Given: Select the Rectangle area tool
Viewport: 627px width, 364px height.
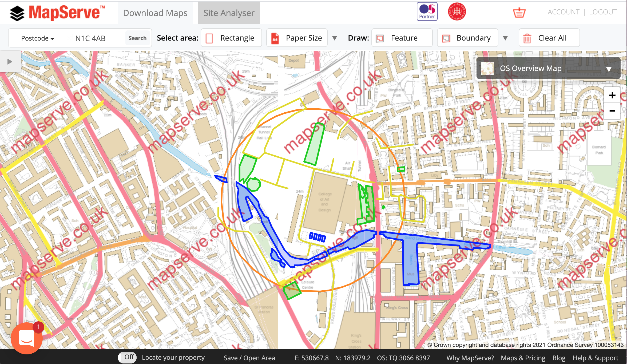Looking at the screenshot, I should 231,38.
